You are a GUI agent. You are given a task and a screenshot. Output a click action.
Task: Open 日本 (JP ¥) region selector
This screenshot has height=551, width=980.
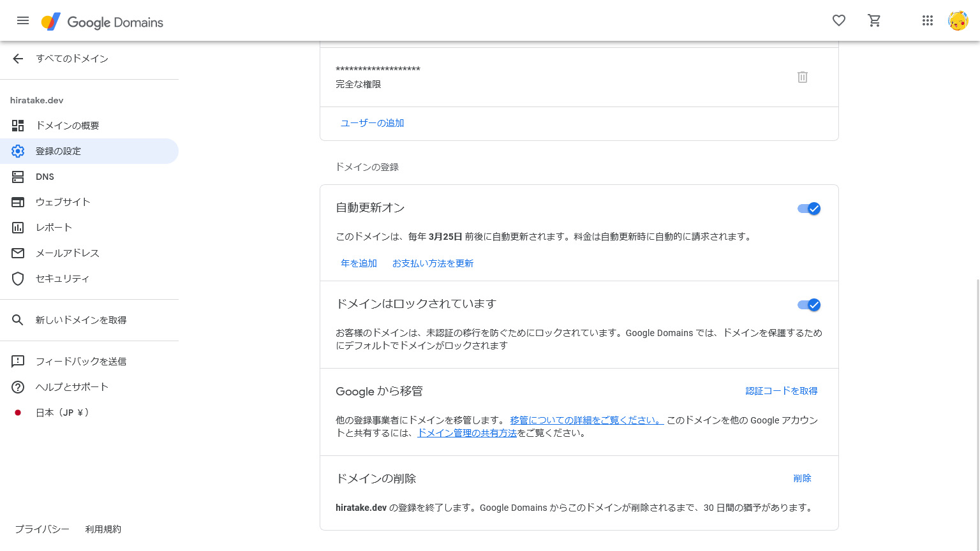62,413
